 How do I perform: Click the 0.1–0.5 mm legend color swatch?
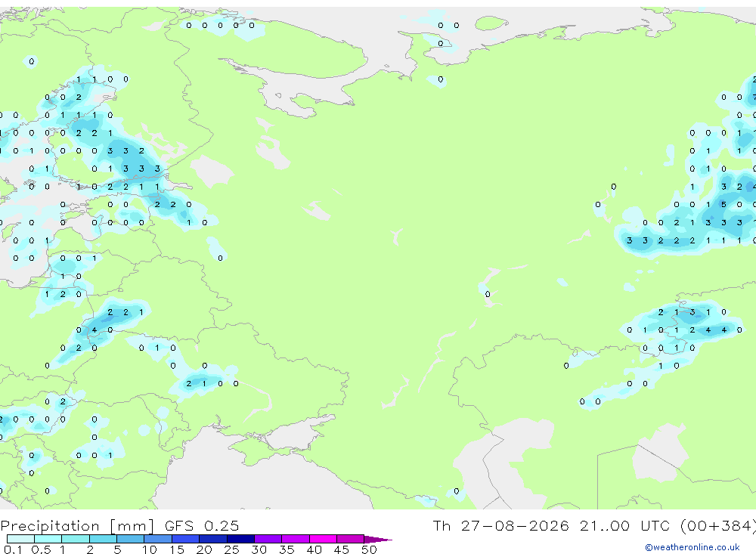(x=20, y=539)
